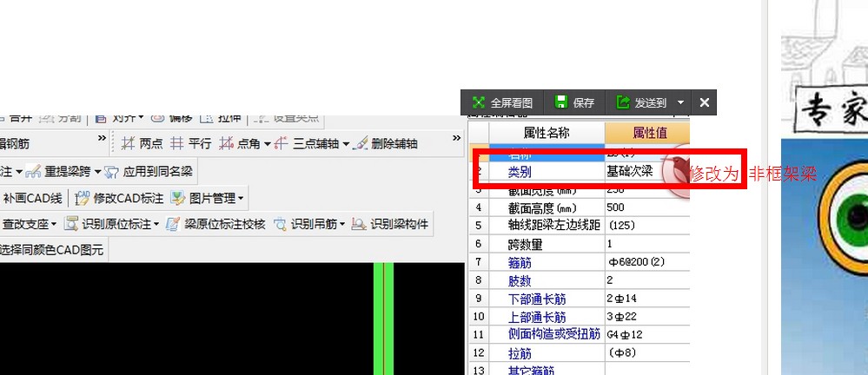Select the 跨数量 property name
Viewport: 868px width, 375px height.
click(526, 244)
